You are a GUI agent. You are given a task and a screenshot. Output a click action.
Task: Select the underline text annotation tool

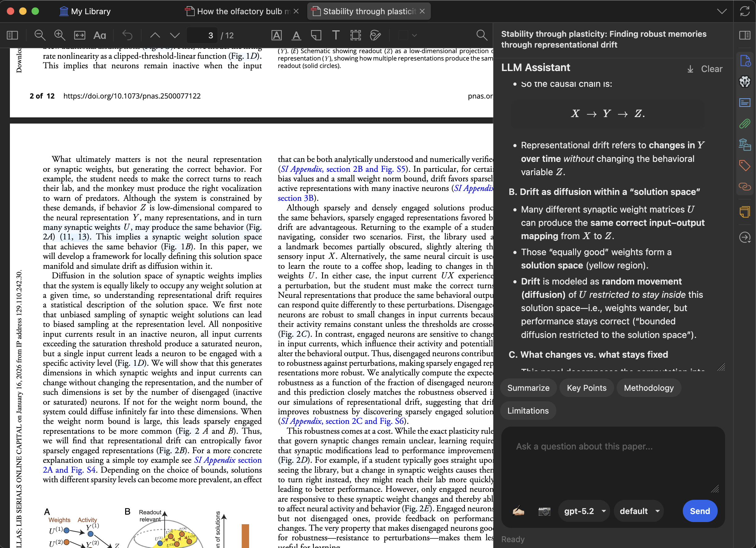[296, 35]
